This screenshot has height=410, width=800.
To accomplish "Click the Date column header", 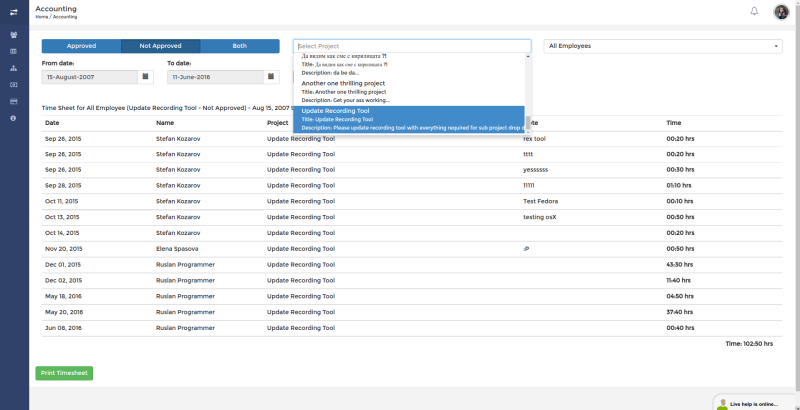I will point(52,123).
